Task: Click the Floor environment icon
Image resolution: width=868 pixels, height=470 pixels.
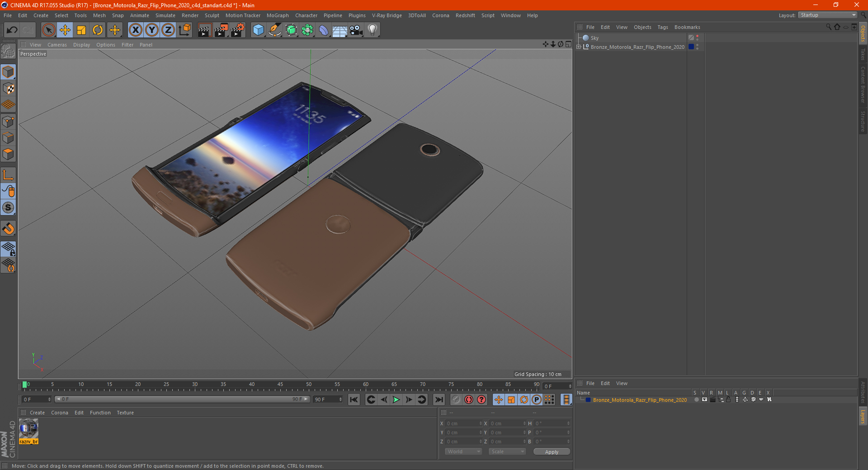Action: [x=340, y=30]
